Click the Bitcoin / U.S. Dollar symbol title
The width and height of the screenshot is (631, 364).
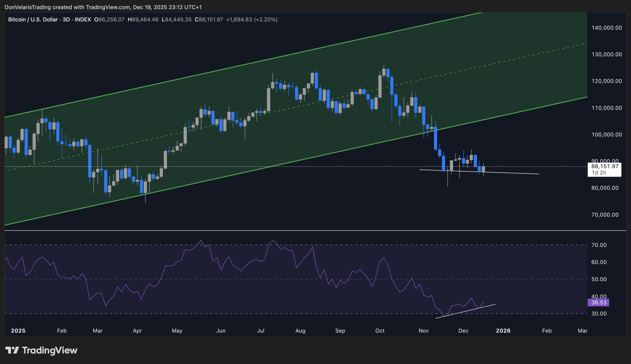click(x=33, y=20)
